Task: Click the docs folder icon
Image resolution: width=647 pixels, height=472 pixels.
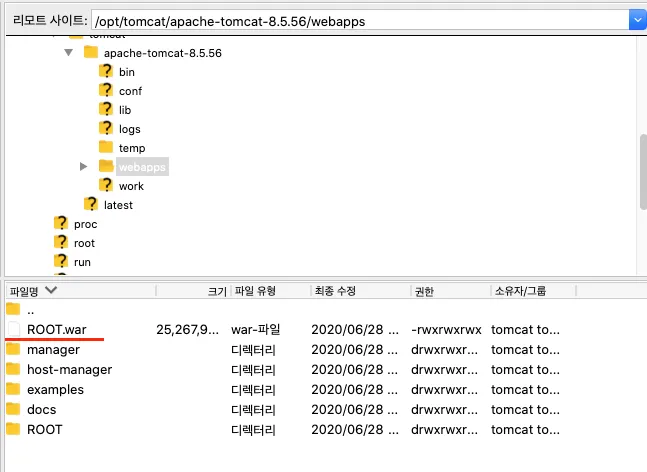Action: point(13,409)
